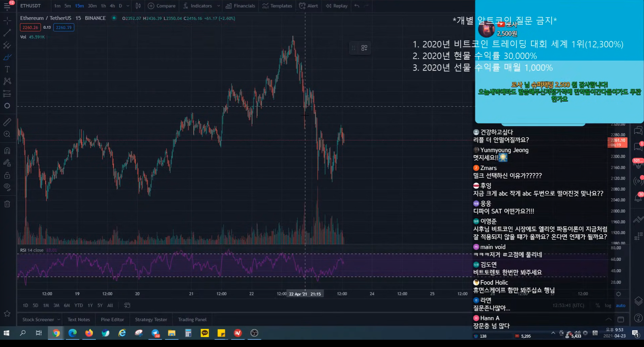Select the 4h timeframe
This screenshot has width=644, height=347.
click(112, 6)
